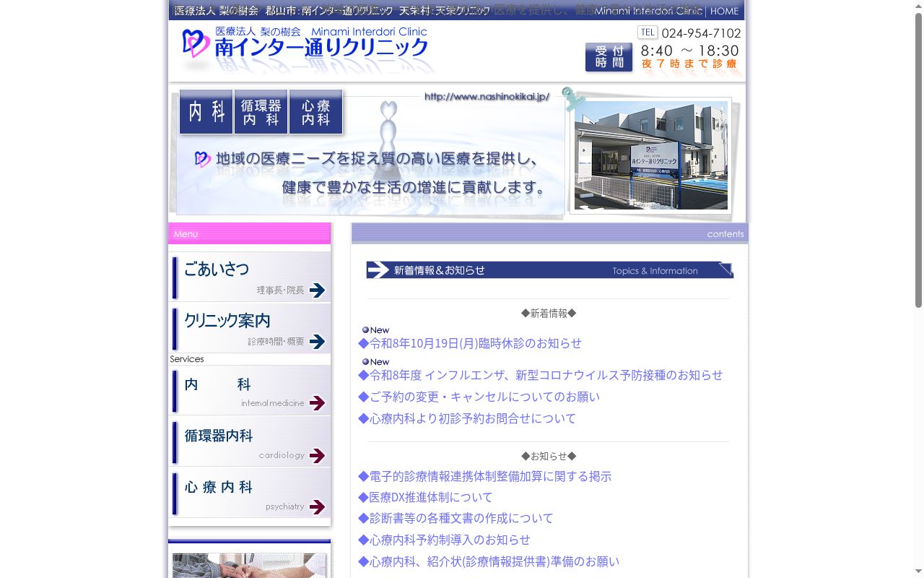
Task: Click the New bullet above インフルエンザ notice
Action: click(x=375, y=362)
